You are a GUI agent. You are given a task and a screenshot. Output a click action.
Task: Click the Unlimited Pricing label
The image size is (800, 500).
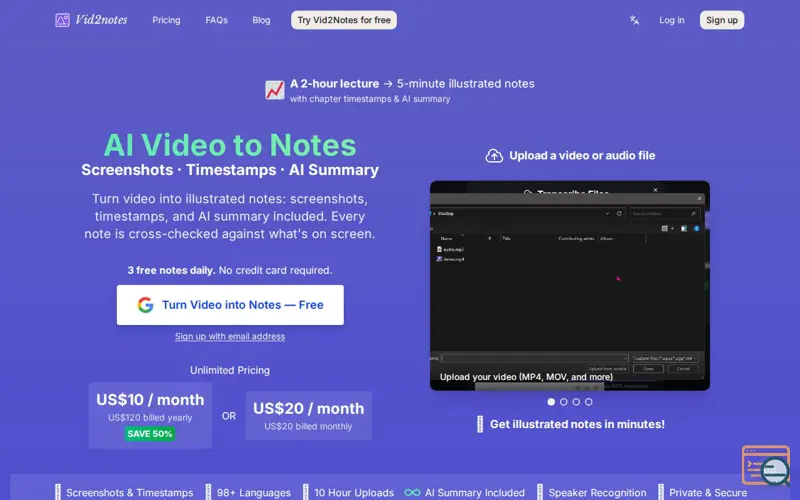point(230,370)
